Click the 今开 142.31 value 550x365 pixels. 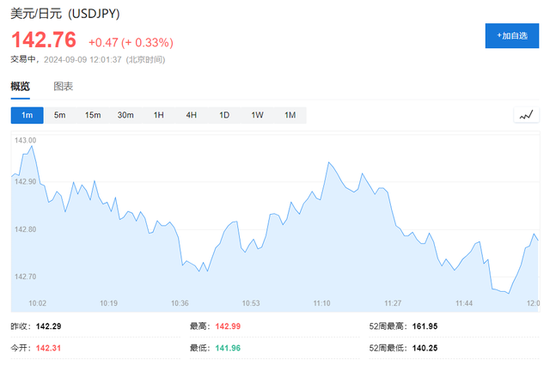point(48,348)
